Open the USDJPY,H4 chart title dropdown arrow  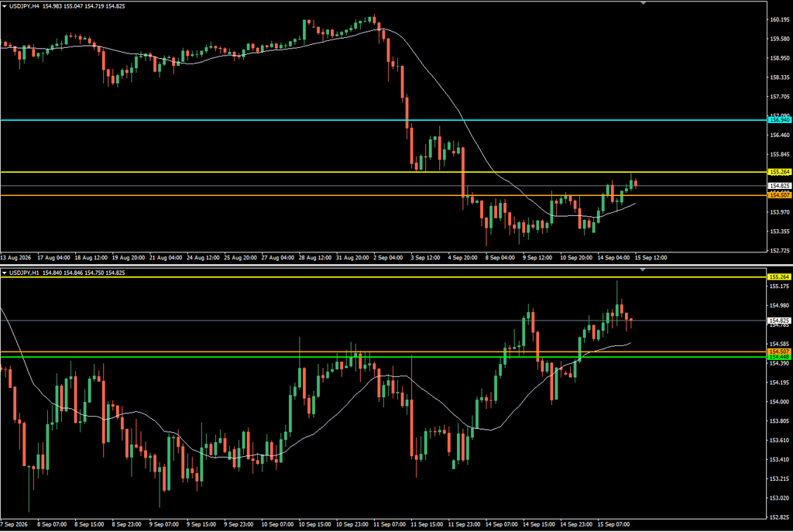point(5,6)
